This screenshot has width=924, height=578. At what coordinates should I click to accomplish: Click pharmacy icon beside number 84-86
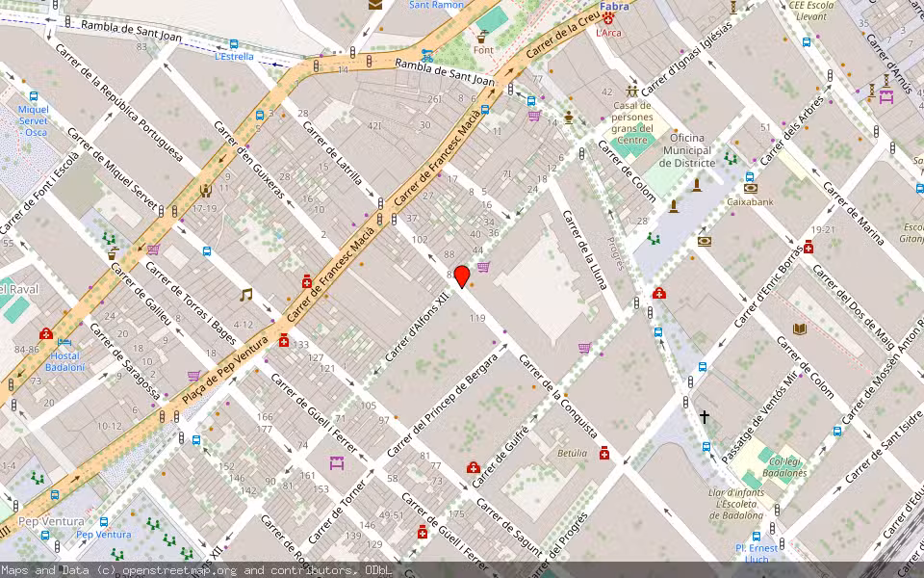(x=46, y=334)
